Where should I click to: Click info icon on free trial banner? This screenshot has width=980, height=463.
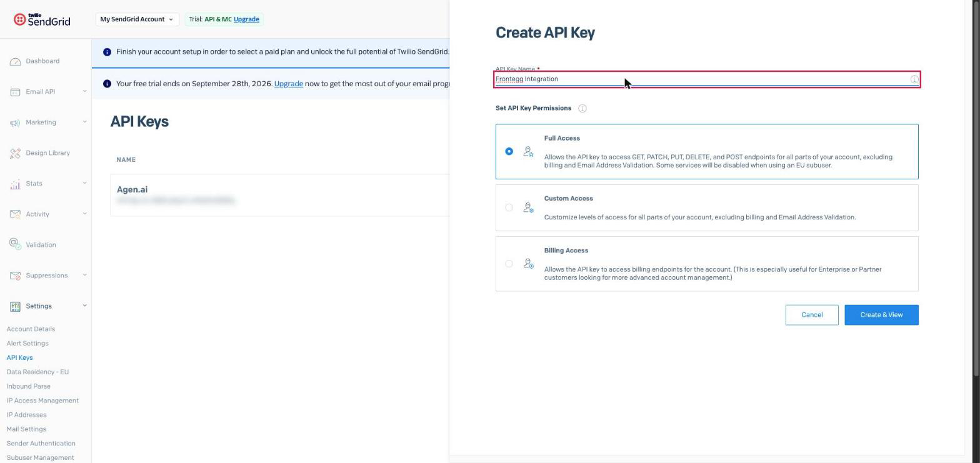[x=107, y=84]
